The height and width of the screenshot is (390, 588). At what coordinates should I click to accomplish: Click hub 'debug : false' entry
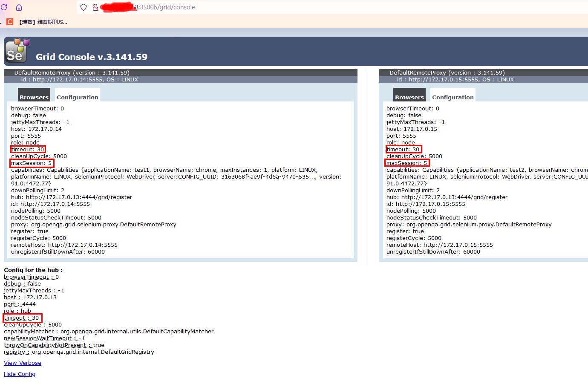23,284
